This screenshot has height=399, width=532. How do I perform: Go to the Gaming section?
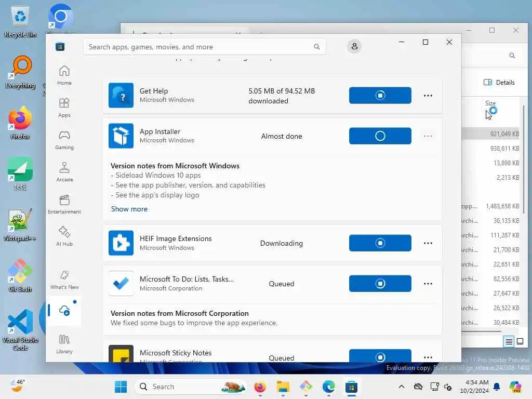coord(64,140)
